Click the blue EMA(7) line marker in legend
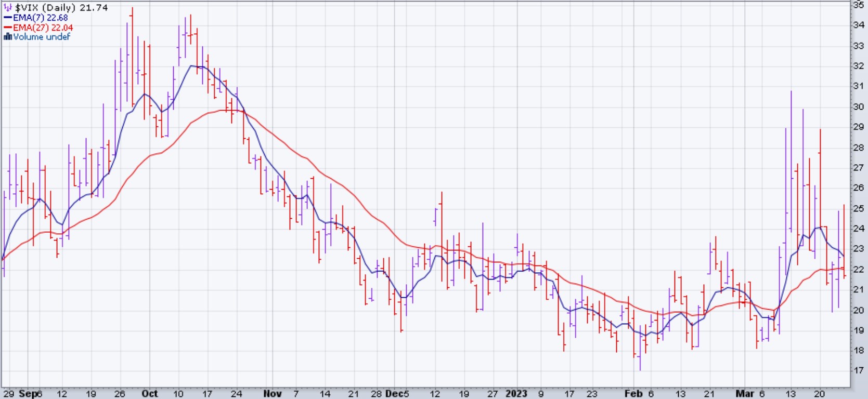Screen dimensions: 868x399 (x=8, y=18)
